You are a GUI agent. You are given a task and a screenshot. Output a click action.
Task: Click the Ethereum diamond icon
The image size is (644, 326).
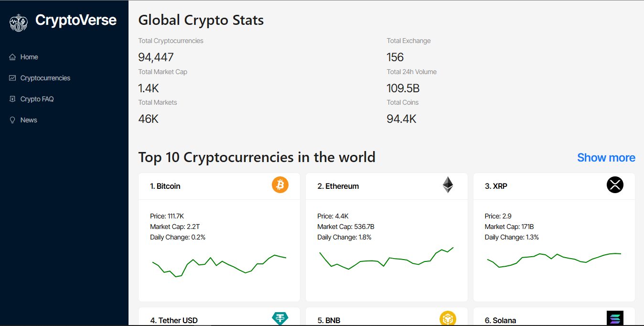click(x=448, y=185)
